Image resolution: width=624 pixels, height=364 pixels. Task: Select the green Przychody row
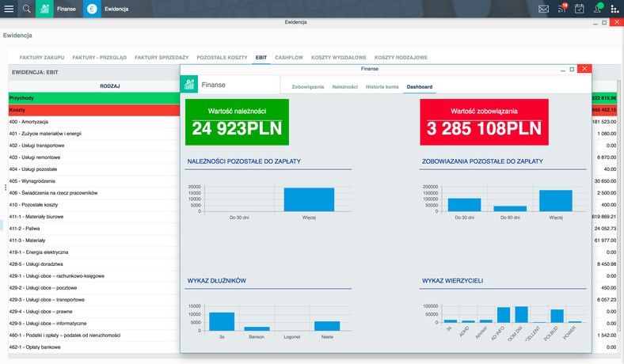click(94, 98)
